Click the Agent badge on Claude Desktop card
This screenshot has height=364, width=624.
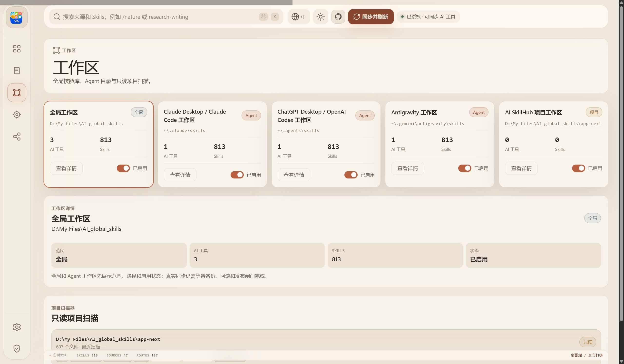[251, 116]
